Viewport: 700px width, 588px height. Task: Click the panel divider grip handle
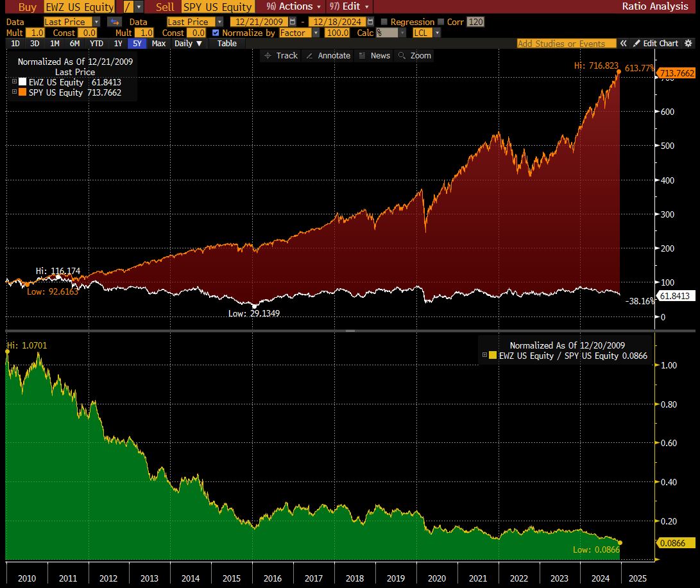(x=350, y=331)
